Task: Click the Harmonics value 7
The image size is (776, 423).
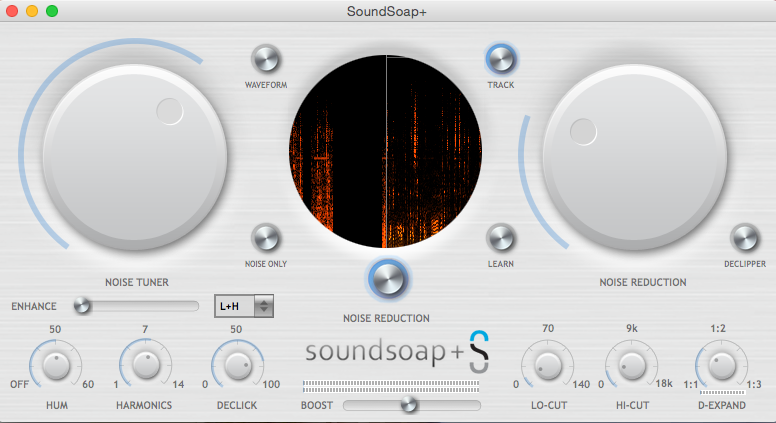Action: point(145,329)
